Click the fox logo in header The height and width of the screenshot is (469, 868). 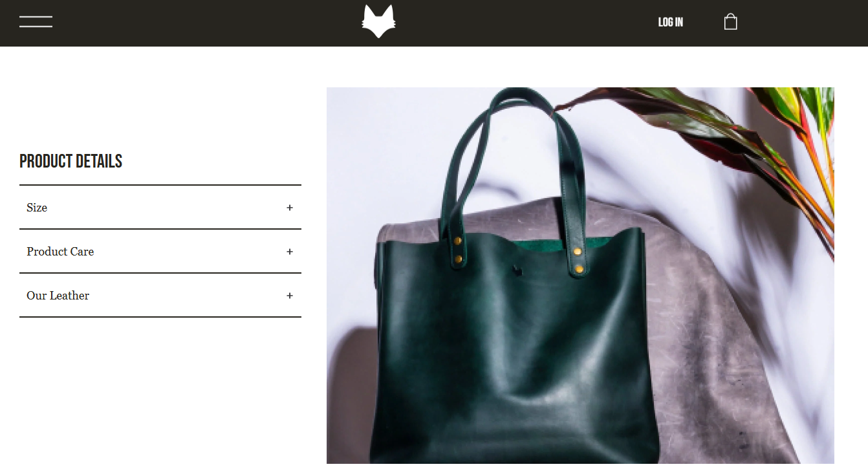[378, 21]
